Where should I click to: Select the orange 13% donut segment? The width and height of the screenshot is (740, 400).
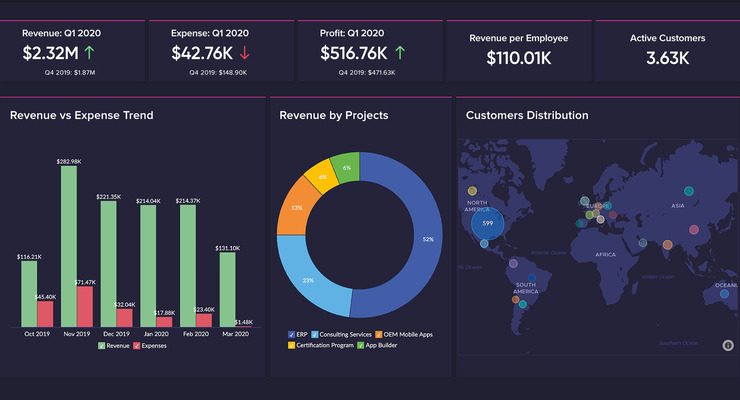(297, 207)
